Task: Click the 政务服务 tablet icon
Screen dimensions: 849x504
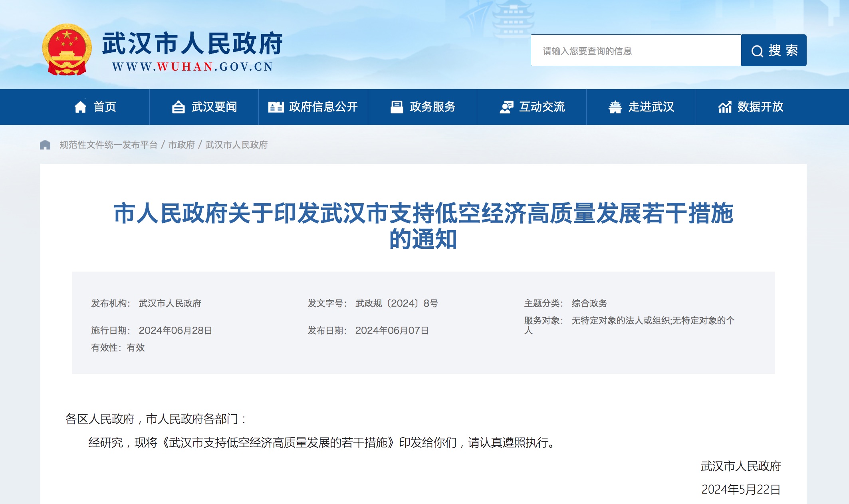Action: [396, 107]
